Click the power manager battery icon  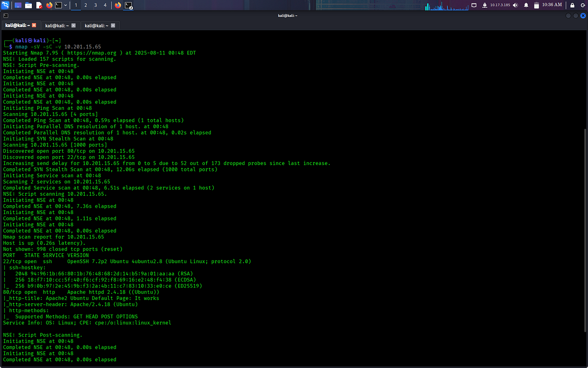click(x=536, y=5)
